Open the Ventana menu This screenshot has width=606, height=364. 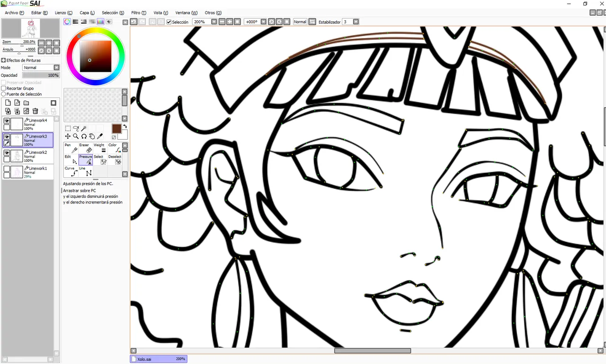point(187,13)
